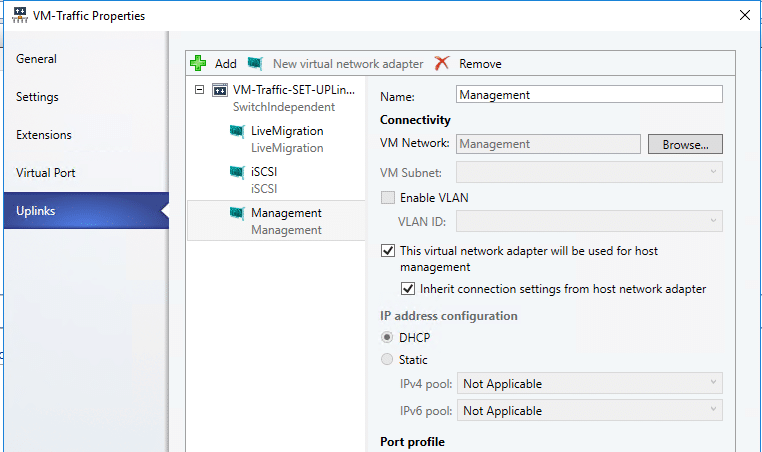The image size is (762, 452).
Task: Click the Name input field
Action: click(x=589, y=94)
